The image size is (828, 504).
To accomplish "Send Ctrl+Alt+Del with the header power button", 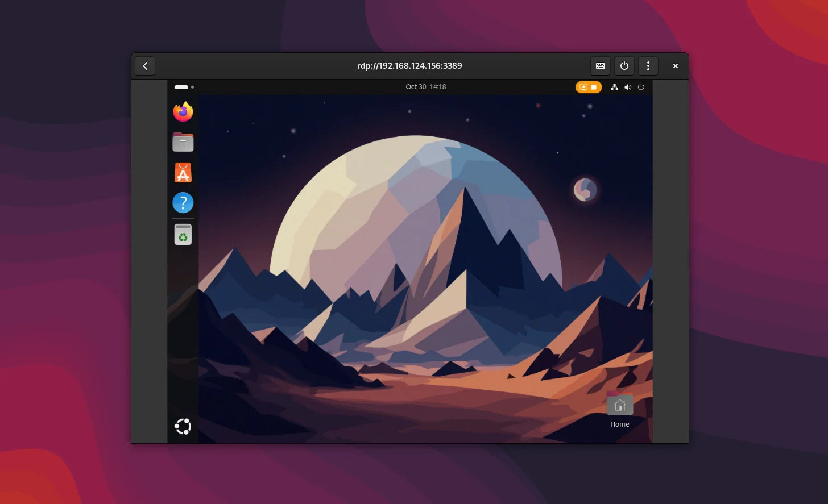I will tap(624, 65).
